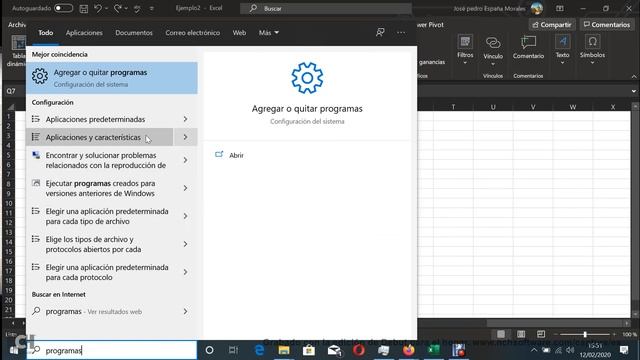The height and width of the screenshot is (360, 640).
Task: Click the Comentarios button in Excel
Action: click(607, 25)
